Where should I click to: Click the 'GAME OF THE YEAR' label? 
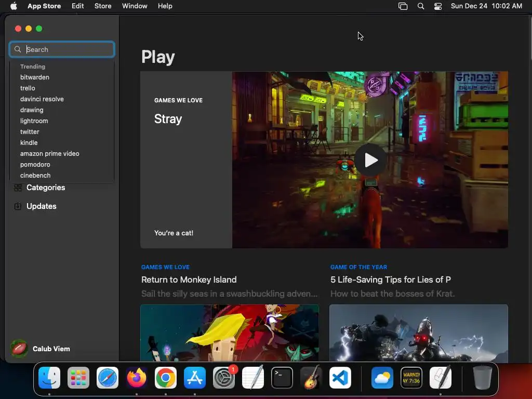(358, 268)
